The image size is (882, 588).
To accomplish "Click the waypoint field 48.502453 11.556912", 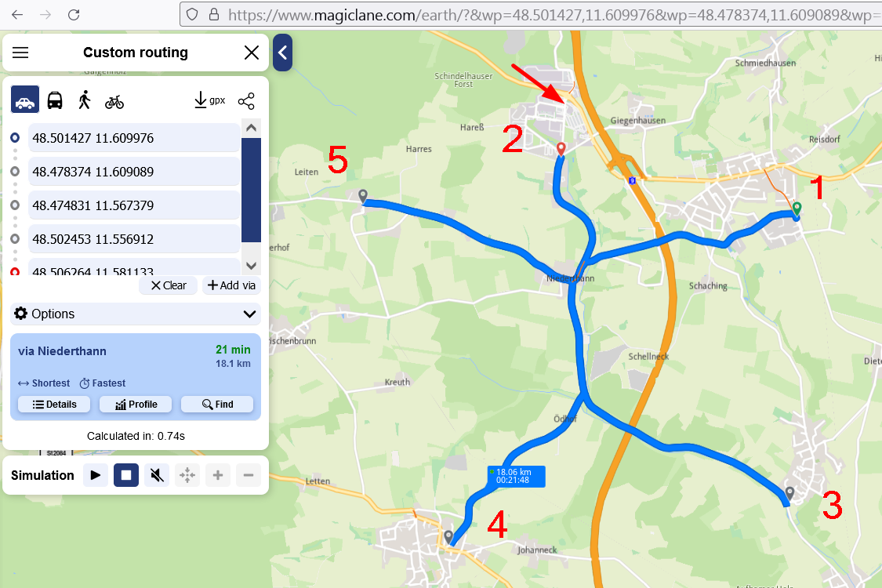I will point(134,239).
